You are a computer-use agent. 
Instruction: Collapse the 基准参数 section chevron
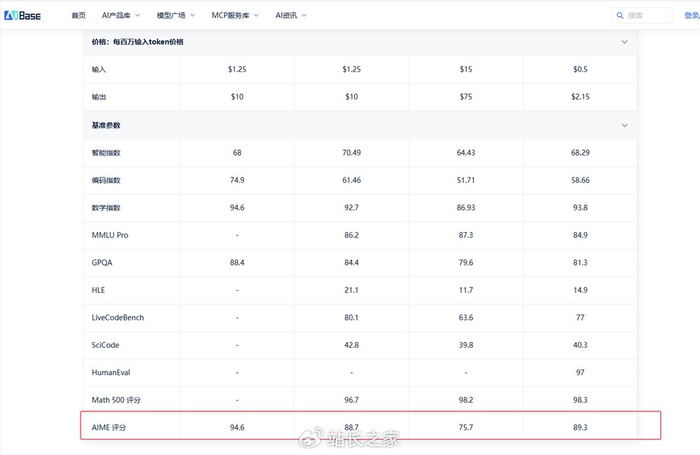pos(625,125)
